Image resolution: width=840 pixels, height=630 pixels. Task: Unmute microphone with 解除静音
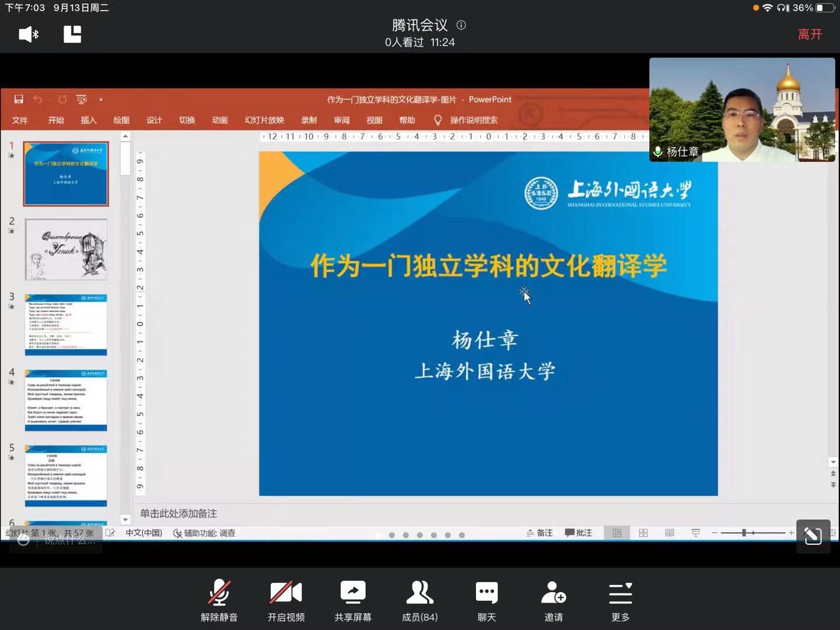(219, 601)
